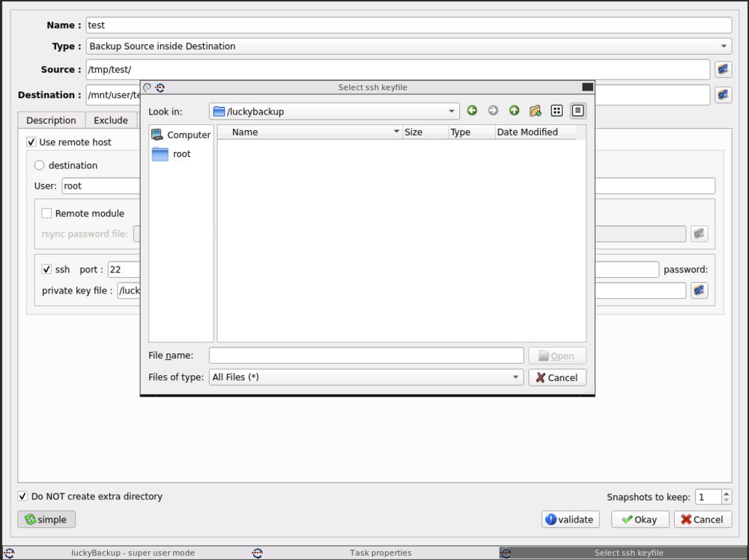Select the destination radio button
This screenshot has height=560, width=749.
coord(39,165)
